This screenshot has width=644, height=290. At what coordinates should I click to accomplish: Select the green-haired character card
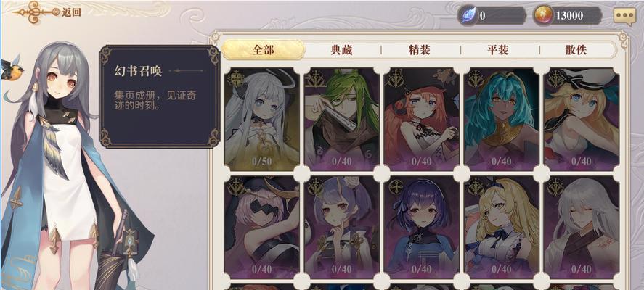click(x=342, y=120)
